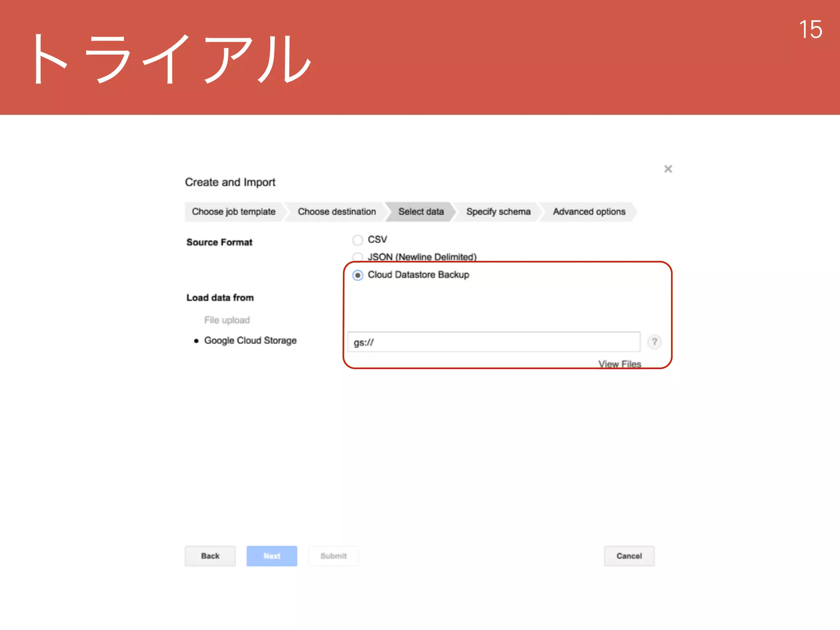
Task: Open the Select data step
Action: 421,212
